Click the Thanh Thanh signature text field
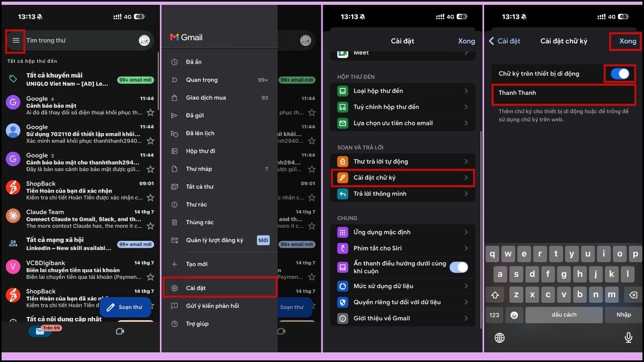 point(563,94)
